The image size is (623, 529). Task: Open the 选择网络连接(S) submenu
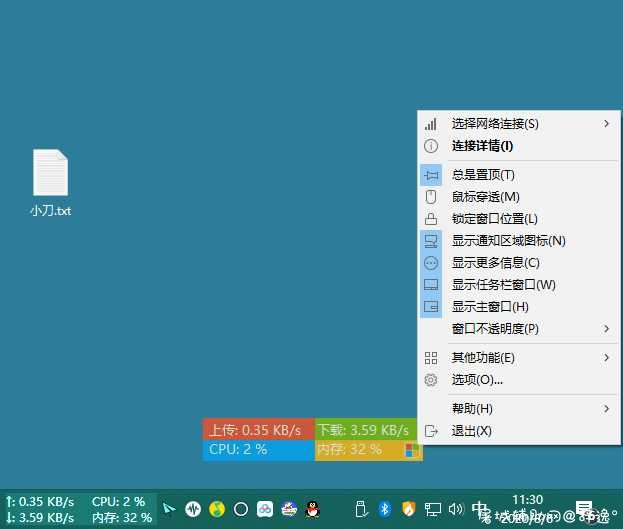[x=519, y=124]
